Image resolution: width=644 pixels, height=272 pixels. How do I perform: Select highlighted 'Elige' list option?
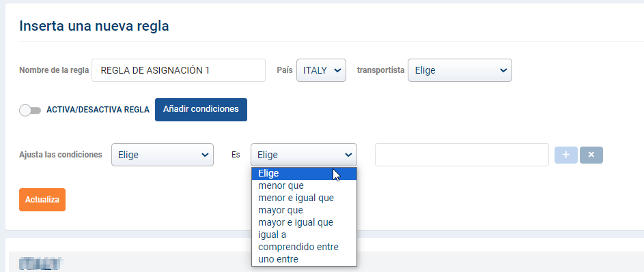click(x=304, y=174)
